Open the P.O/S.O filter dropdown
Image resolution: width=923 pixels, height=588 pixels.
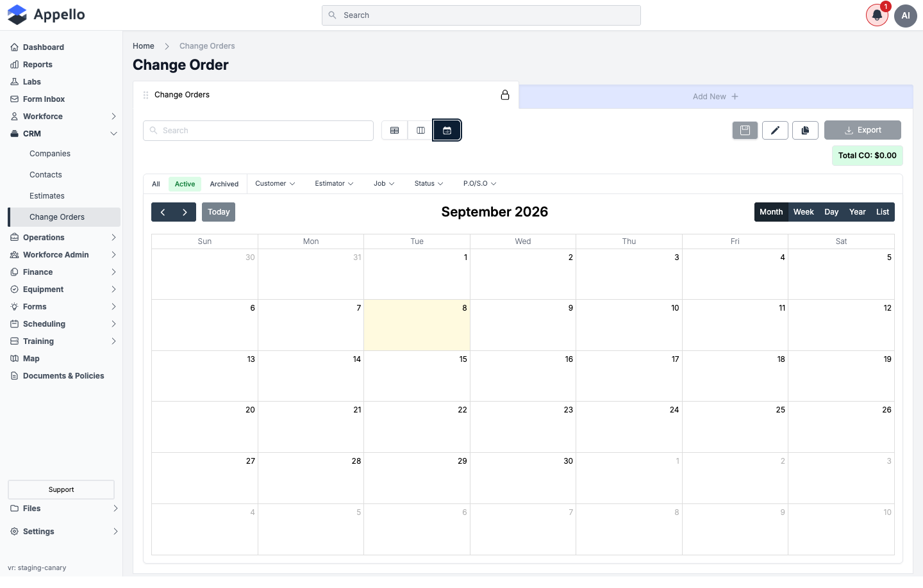pos(480,184)
